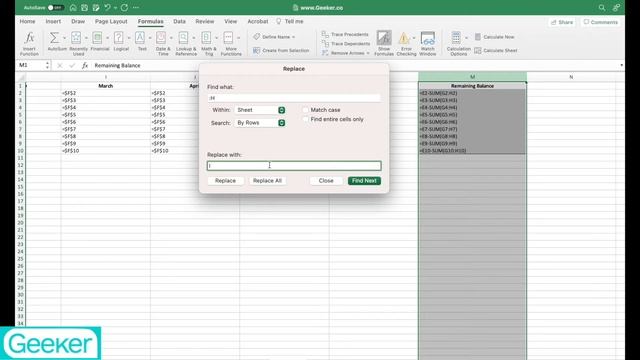The image size is (640, 360).
Task: Open quick access more options ellipsis
Action: click(x=136, y=7)
